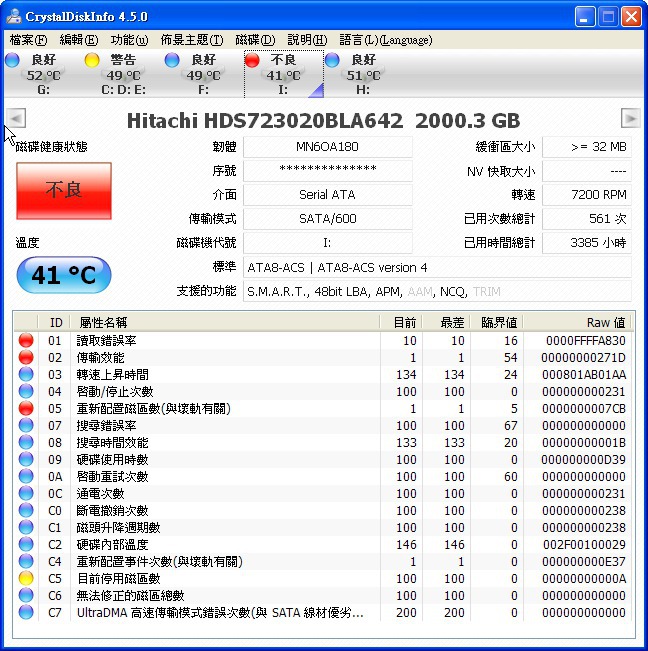The width and height of the screenshot is (648, 651).
Task: Select raw value 0000000007CB
Action: coord(584,409)
